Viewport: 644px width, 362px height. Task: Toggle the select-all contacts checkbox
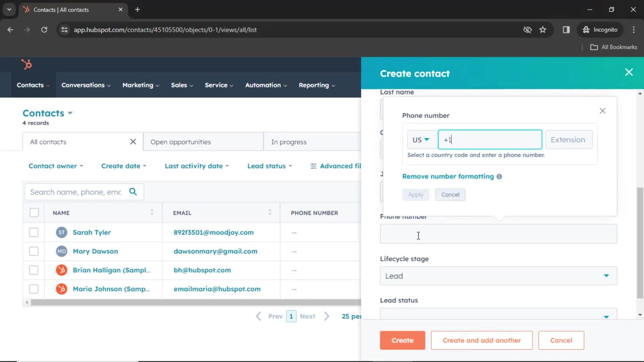pyautogui.click(x=34, y=213)
